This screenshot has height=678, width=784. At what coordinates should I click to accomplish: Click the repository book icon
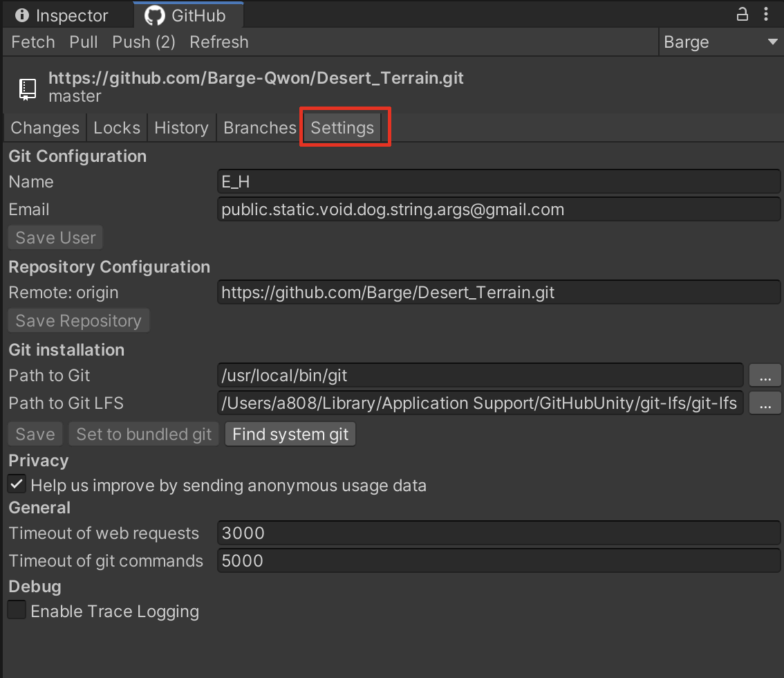click(x=27, y=89)
